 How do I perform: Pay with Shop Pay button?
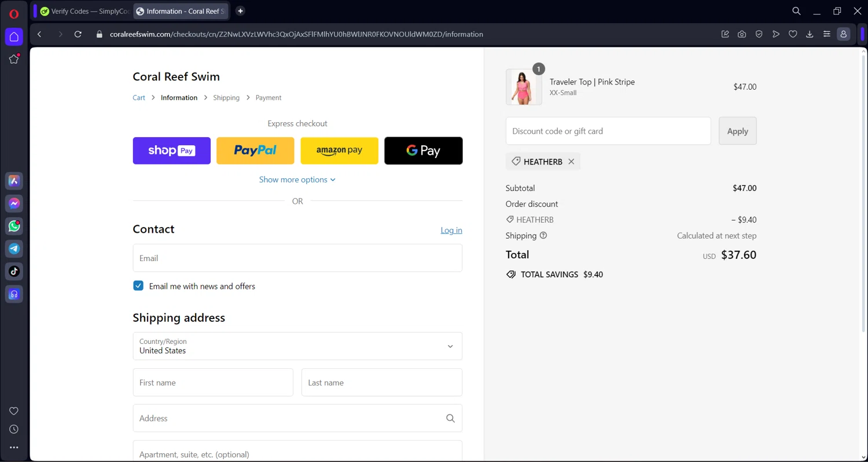(172, 151)
